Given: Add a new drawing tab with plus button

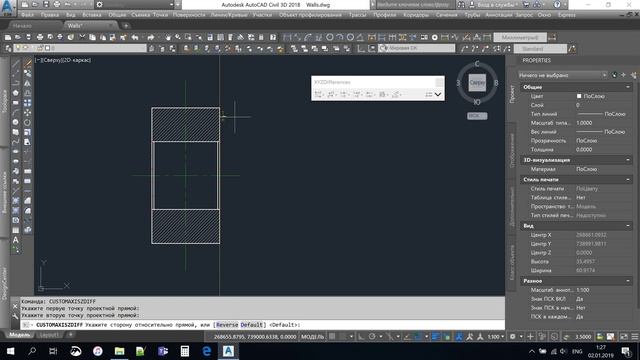Looking at the screenshot, I should [126, 26].
